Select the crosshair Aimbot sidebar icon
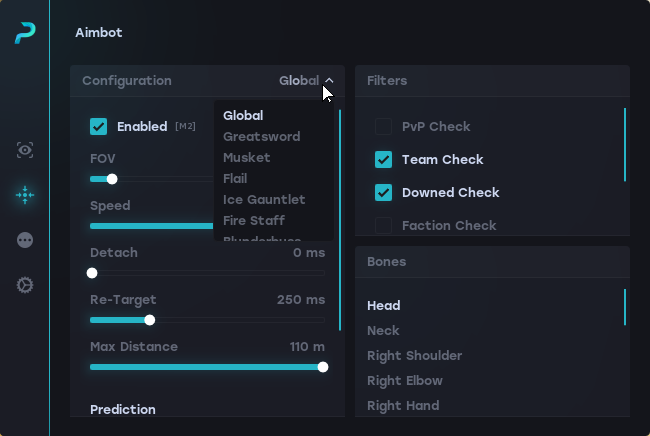This screenshot has width=650, height=436. (x=25, y=195)
